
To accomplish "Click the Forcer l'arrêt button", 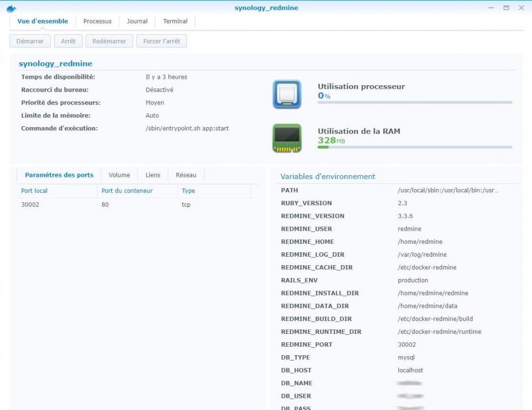I will click(x=161, y=41).
